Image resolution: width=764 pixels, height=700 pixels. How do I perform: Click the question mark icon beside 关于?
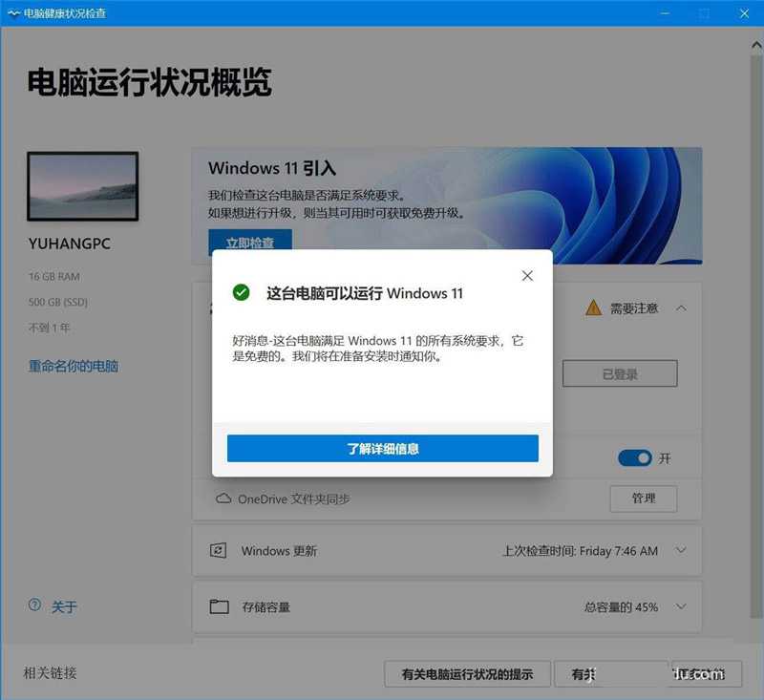(x=35, y=605)
